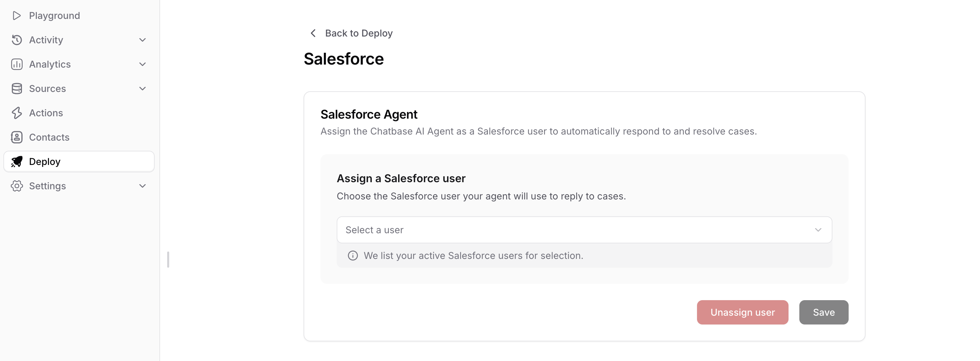Click the Actions lightning icon

click(x=16, y=113)
